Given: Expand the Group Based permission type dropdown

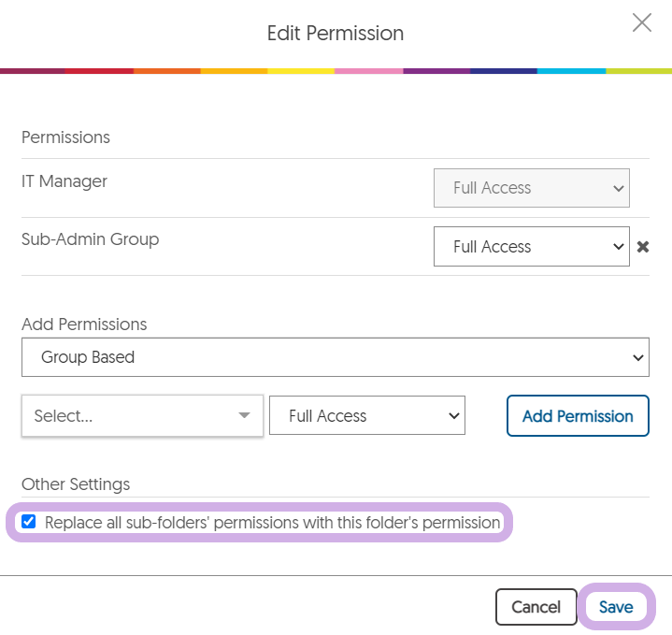Looking at the screenshot, I should click(336, 357).
